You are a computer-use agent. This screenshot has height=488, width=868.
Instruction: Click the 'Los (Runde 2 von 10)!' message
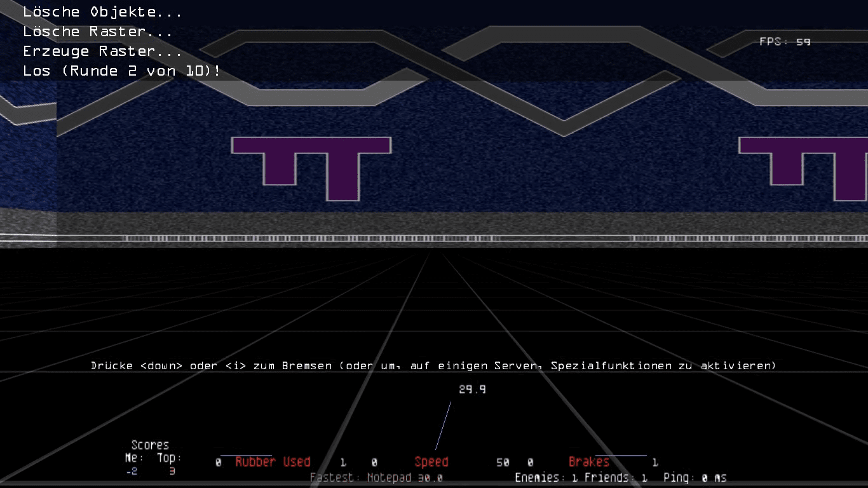tap(122, 71)
